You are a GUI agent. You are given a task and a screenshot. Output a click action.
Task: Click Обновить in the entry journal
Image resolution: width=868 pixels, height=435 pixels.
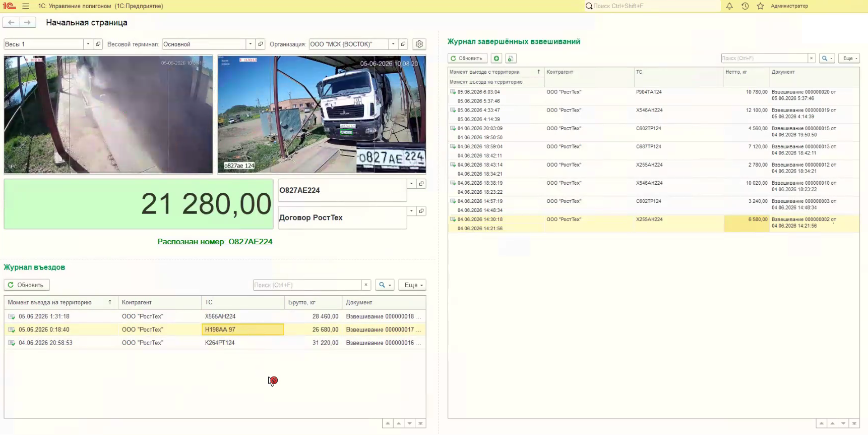(x=27, y=285)
